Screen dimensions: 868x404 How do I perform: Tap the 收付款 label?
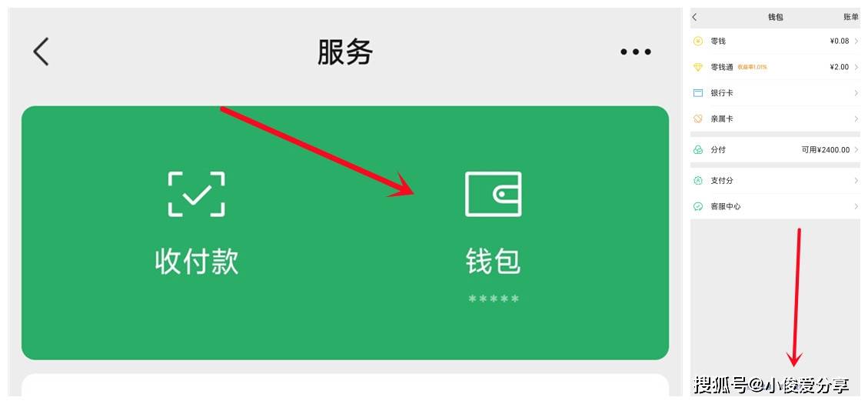click(x=197, y=261)
